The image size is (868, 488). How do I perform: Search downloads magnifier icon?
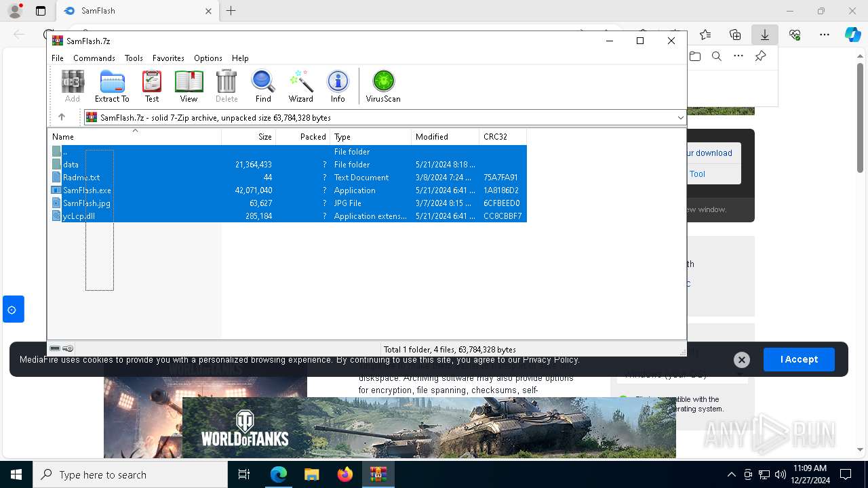pos(717,56)
